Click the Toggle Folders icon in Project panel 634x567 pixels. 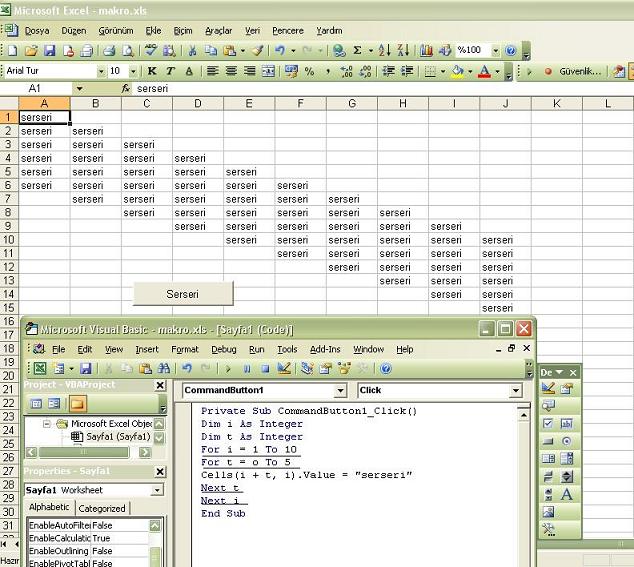[78, 404]
